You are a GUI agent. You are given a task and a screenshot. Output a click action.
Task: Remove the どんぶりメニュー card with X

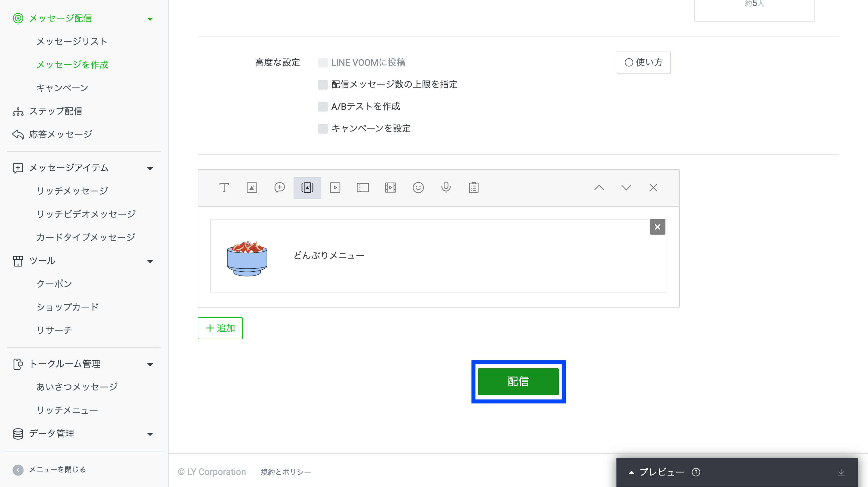(657, 227)
